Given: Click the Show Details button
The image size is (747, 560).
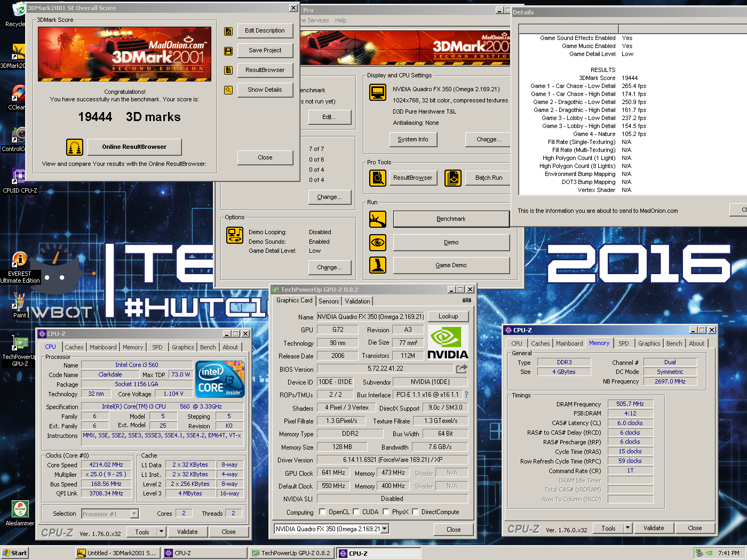Looking at the screenshot, I should tap(265, 90).
